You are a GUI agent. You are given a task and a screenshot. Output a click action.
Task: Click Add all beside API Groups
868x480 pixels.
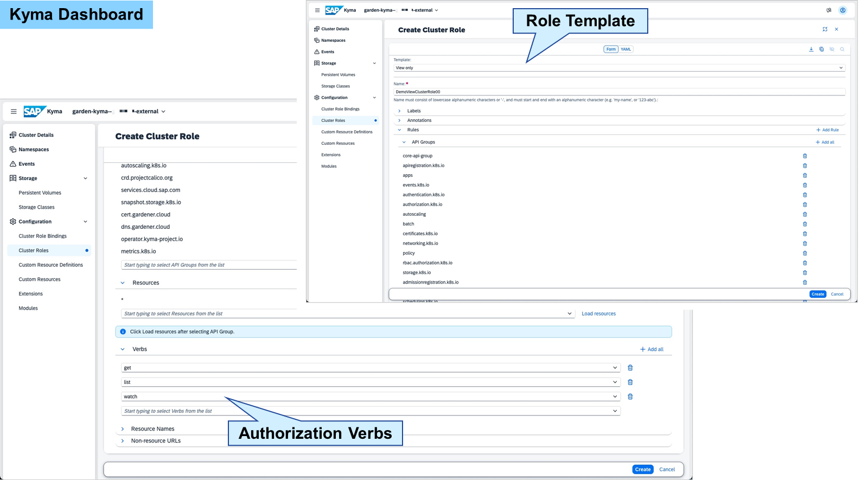click(825, 142)
